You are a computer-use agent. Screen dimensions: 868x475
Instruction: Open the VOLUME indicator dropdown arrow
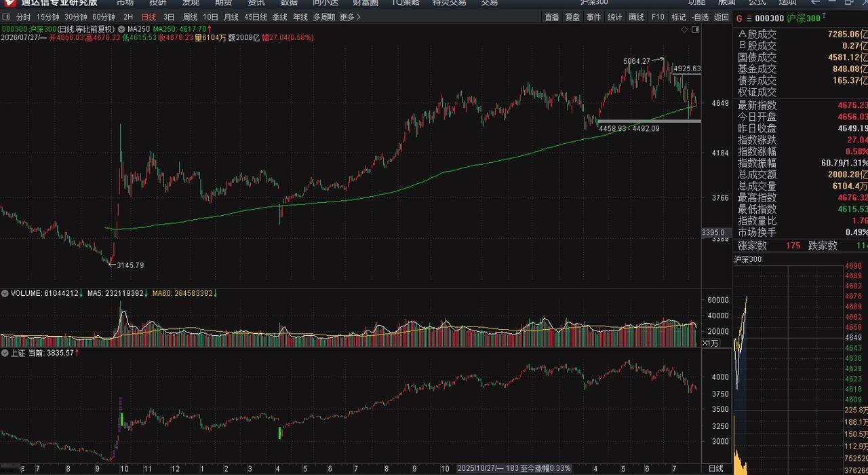pos(5,293)
